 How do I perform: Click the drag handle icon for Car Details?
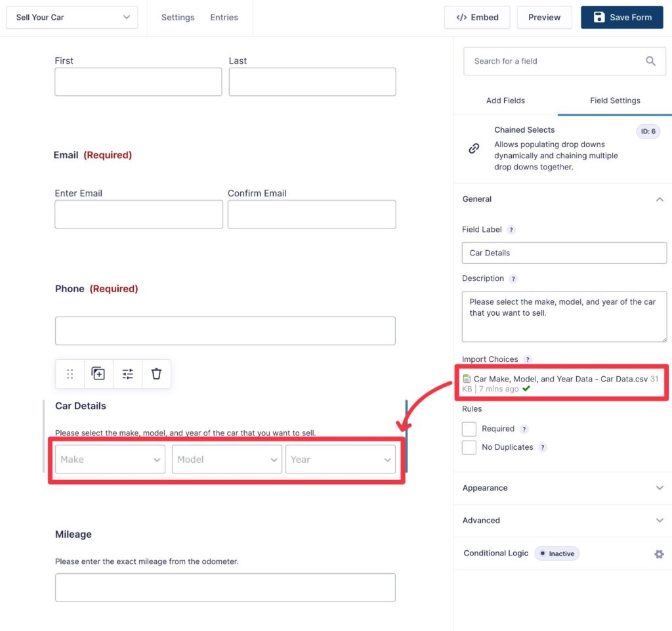(70, 374)
